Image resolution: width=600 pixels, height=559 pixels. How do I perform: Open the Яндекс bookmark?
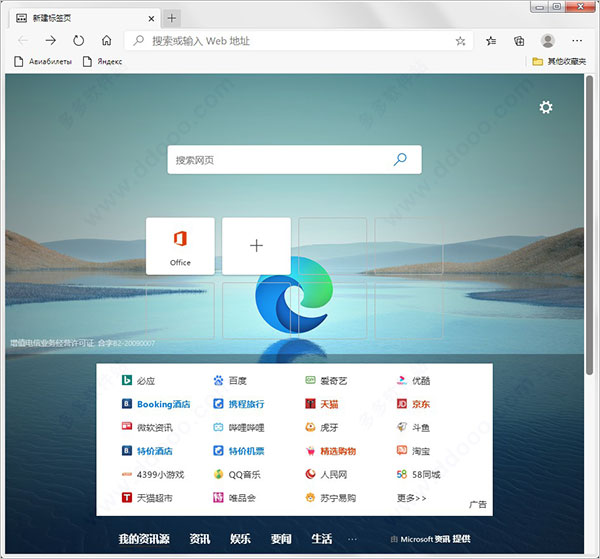103,61
